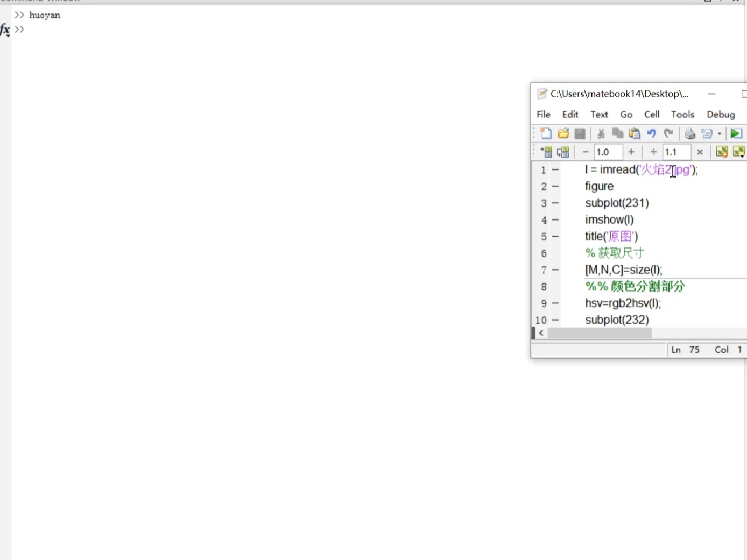Click 'hsv=rgb2hsv(I);' line
Screen dimensions: 747x560
(x=623, y=303)
